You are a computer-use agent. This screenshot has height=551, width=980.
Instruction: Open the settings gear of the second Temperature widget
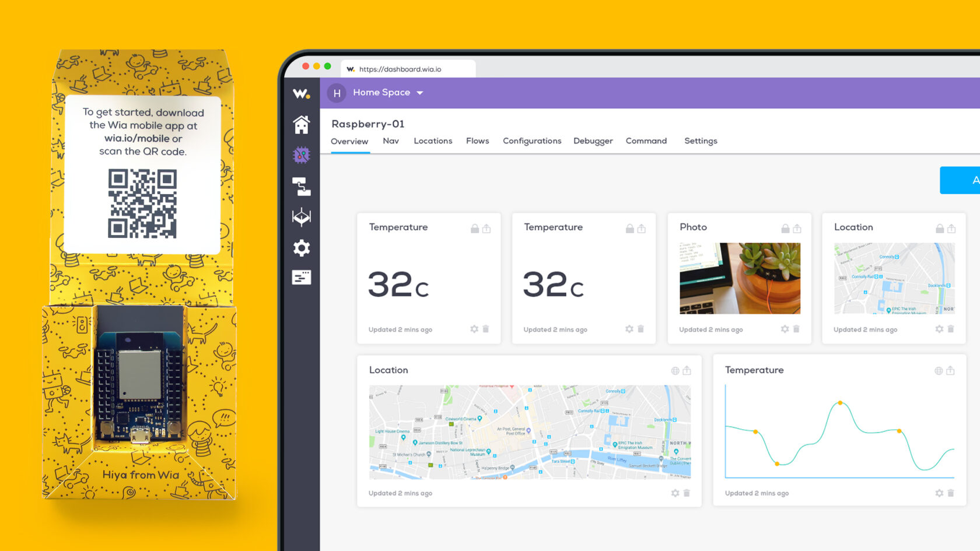click(629, 329)
